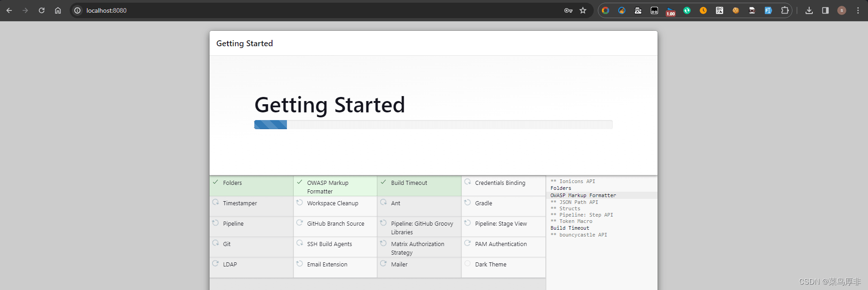This screenshot has height=290, width=868.
Task: Click the LDAP plugin text
Action: click(x=230, y=265)
